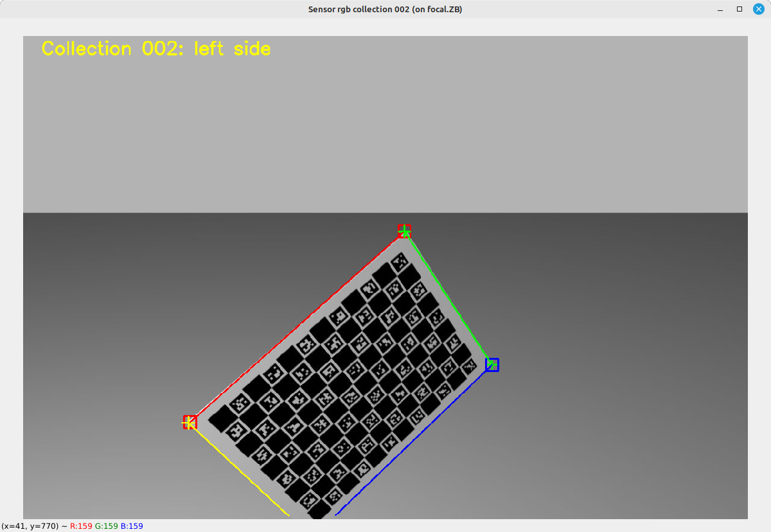Click the green edge line of the board
This screenshot has width=771, height=532.
pyautogui.click(x=448, y=298)
